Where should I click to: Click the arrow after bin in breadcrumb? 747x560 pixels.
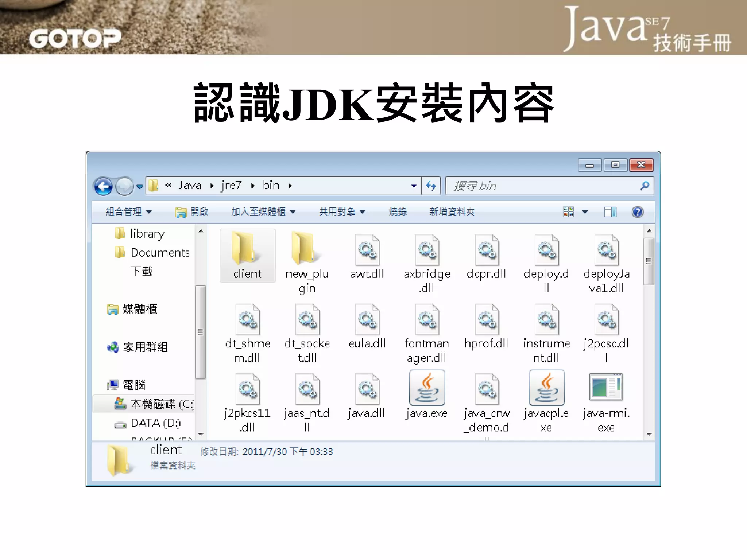coord(290,186)
